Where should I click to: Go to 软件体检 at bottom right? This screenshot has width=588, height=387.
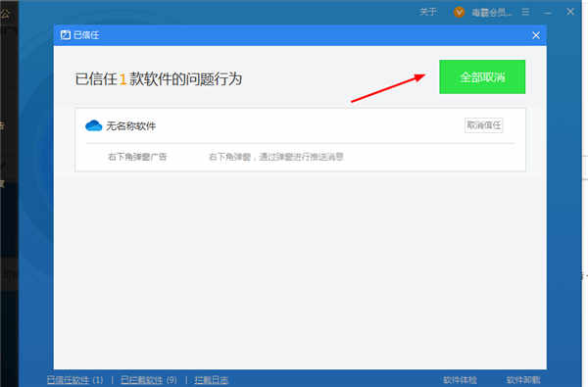point(460,380)
